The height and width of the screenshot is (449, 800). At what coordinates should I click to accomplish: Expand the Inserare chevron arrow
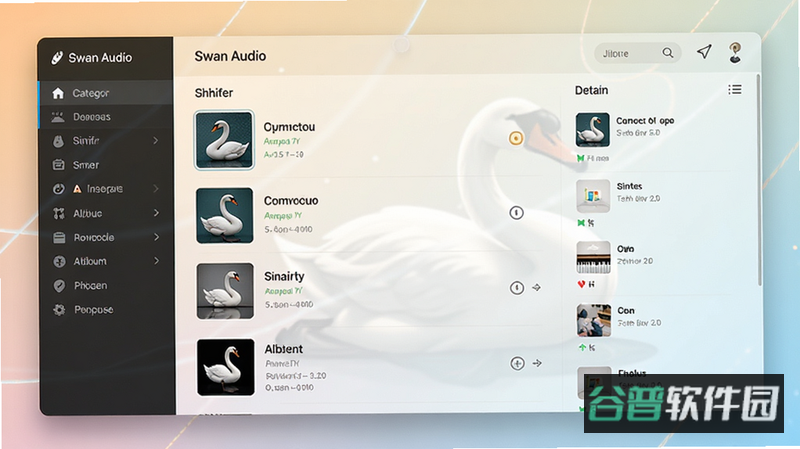click(x=156, y=189)
